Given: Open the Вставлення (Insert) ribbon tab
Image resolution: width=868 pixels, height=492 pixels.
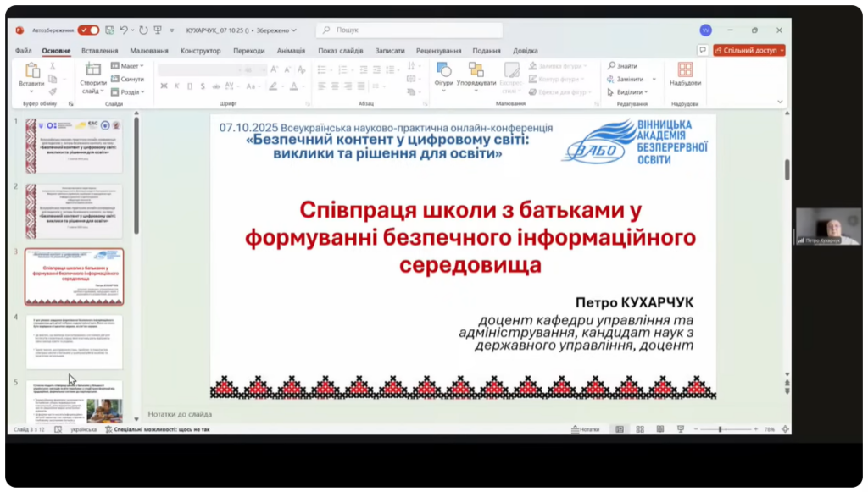Looking at the screenshot, I should pyautogui.click(x=100, y=51).
